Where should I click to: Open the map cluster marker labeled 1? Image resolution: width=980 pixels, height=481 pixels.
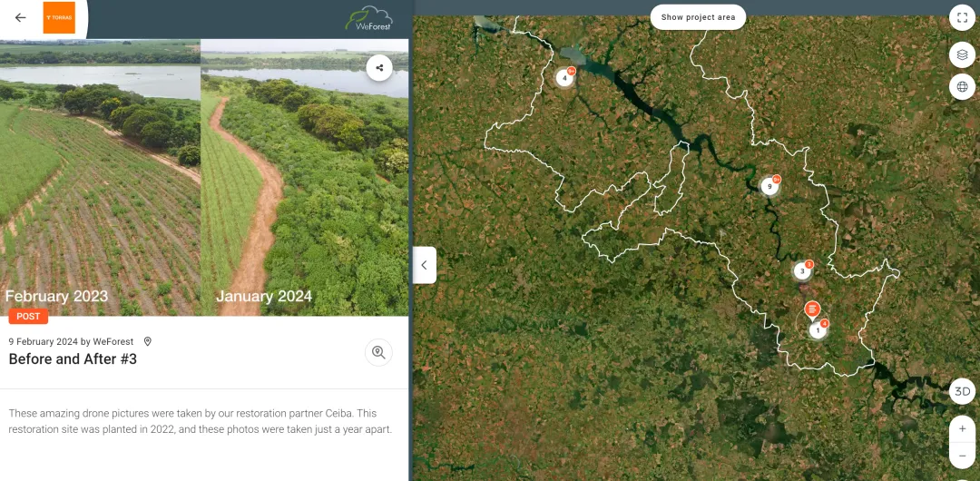click(x=818, y=329)
